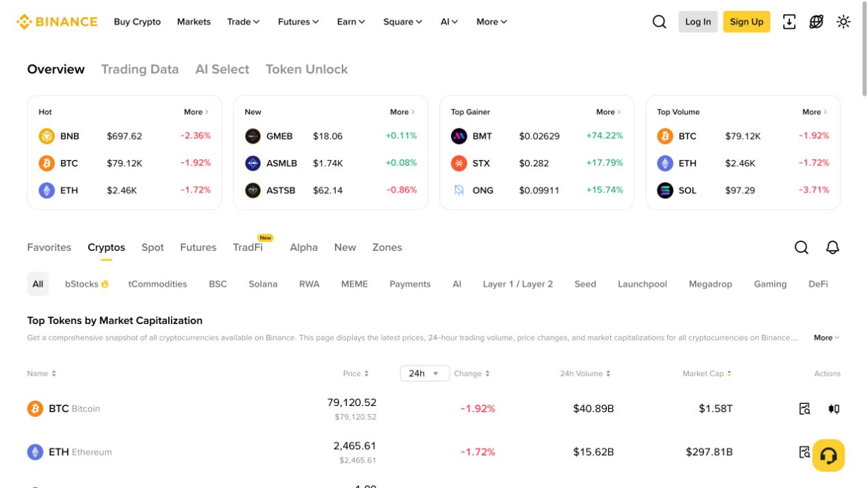The image size is (868, 488).
Task: Open the header search icon
Action: (660, 22)
